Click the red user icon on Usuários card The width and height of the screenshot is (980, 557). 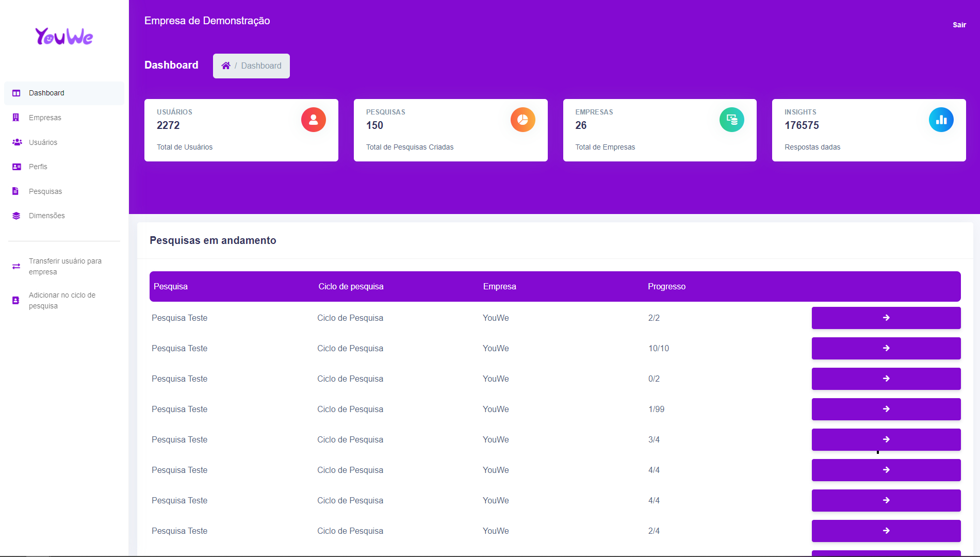[313, 120]
